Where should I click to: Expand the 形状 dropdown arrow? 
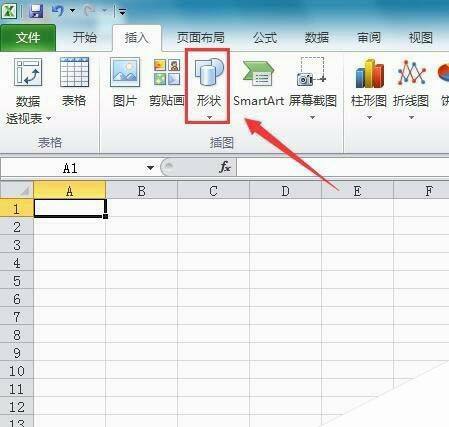tap(209, 117)
